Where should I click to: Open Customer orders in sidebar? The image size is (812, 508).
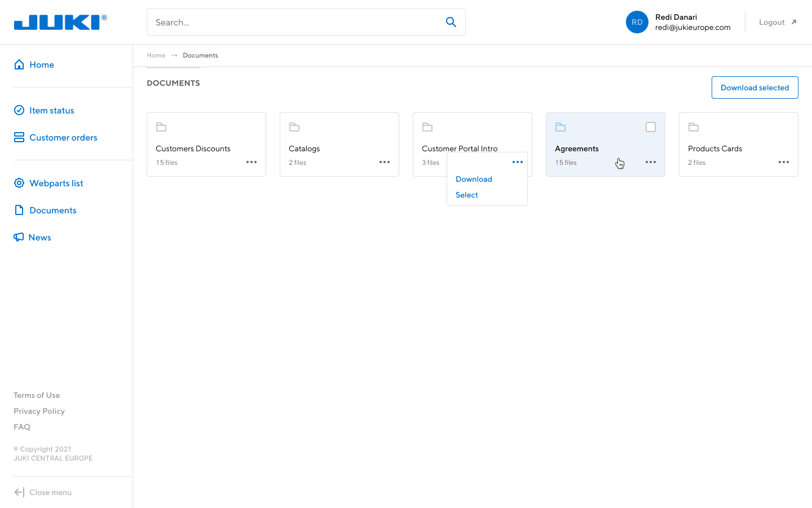pos(63,137)
